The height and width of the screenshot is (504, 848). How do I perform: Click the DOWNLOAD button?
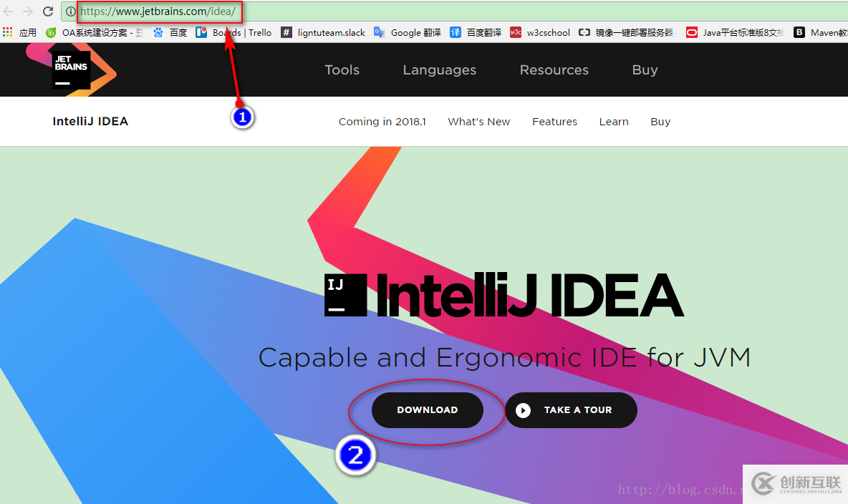(x=428, y=410)
